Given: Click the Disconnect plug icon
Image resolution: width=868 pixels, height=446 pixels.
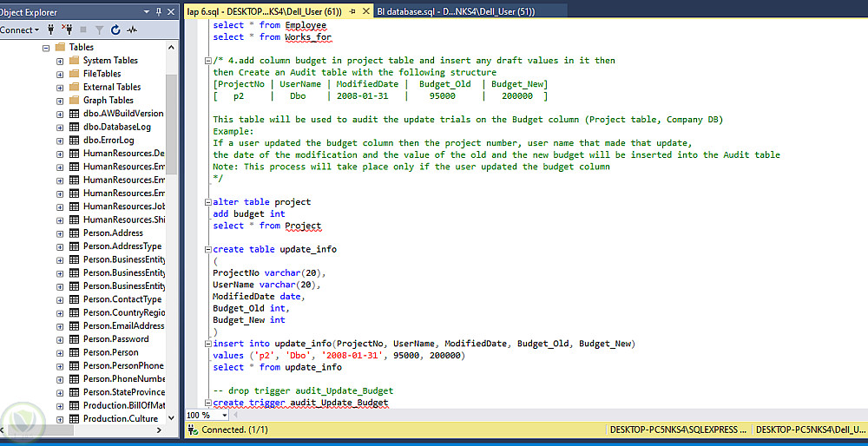Looking at the screenshot, I should point(67,30).
